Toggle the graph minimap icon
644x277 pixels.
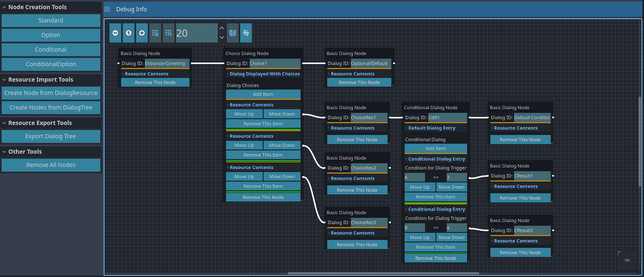click(233, 33)
